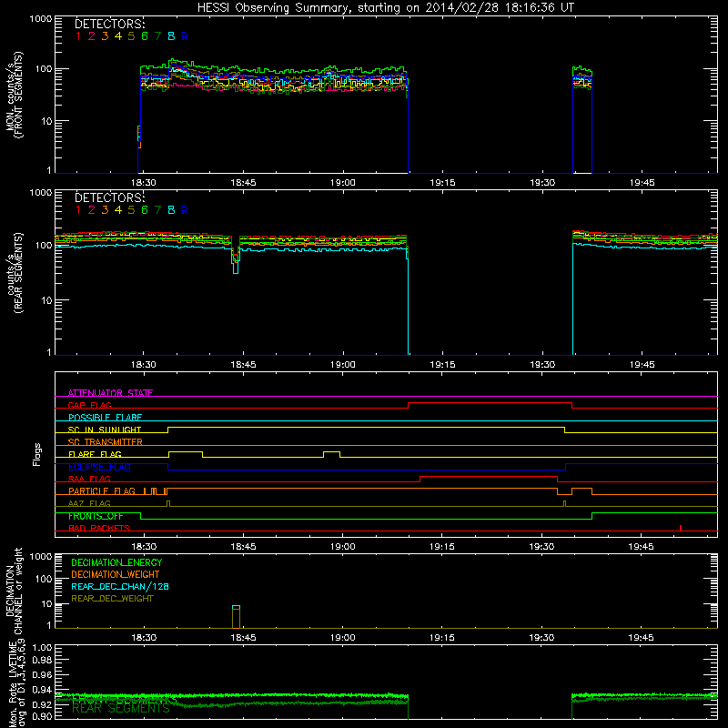This screenshot has height=728, width=728.
Task: Select cyan detector 8 in front segments legend
Action: pyautogui.click(x=171, y=36)
